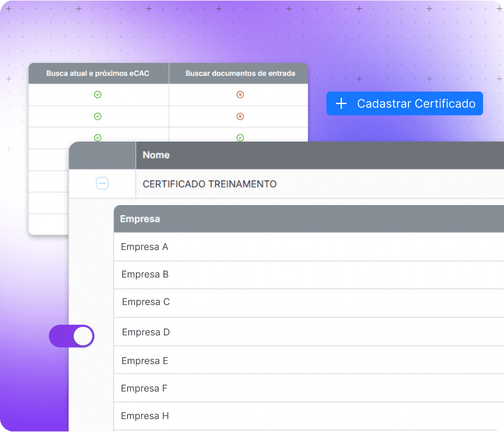Screen dimensions: 504x432
Task: Click the Cadastrar Certificado button
Action: pos(405,103)
